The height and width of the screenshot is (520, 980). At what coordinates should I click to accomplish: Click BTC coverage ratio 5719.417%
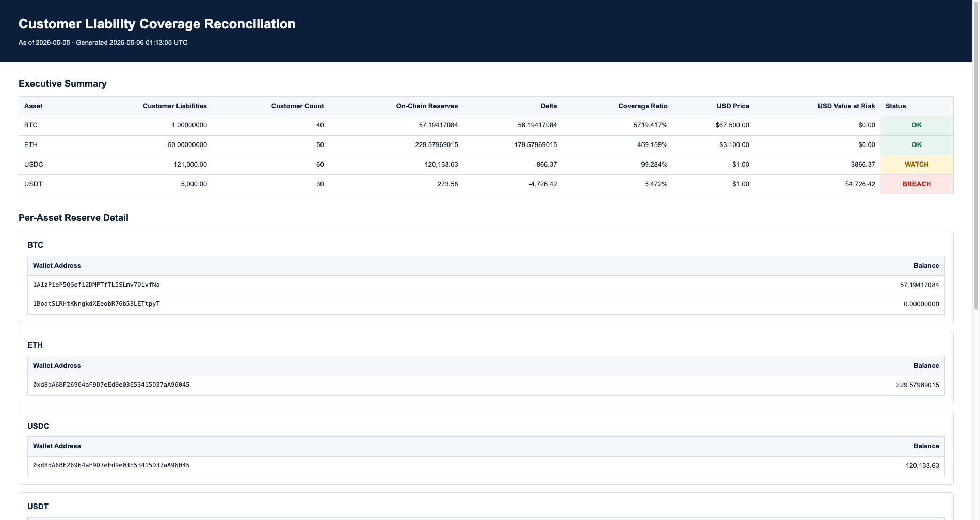(x=651, y=125)
